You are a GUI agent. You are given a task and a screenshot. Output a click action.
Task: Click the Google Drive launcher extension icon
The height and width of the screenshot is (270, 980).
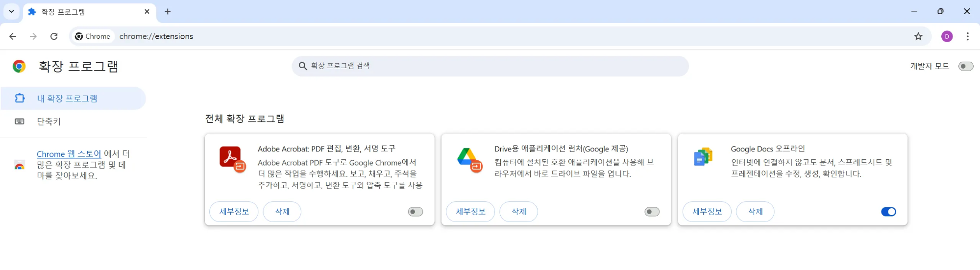coord(469,160)
